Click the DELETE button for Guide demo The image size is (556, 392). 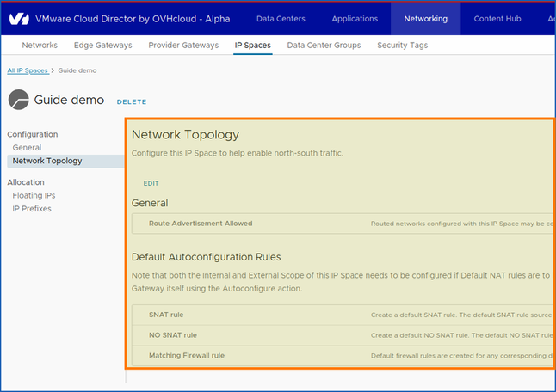coord(132,102)
